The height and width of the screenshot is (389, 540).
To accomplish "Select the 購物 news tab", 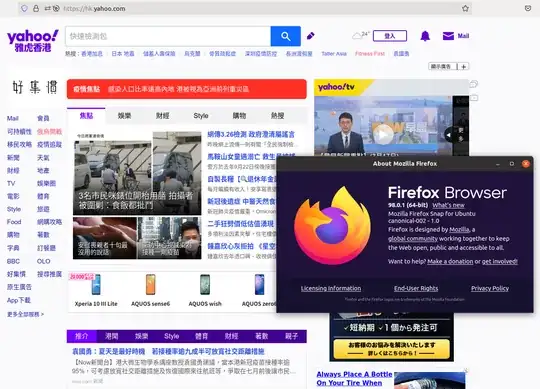I will tap(239, 116).
